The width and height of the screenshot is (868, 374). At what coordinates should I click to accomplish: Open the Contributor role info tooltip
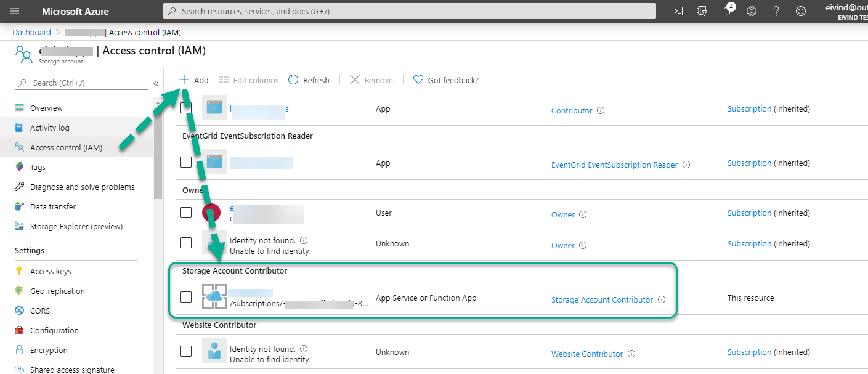click(600, 110)
